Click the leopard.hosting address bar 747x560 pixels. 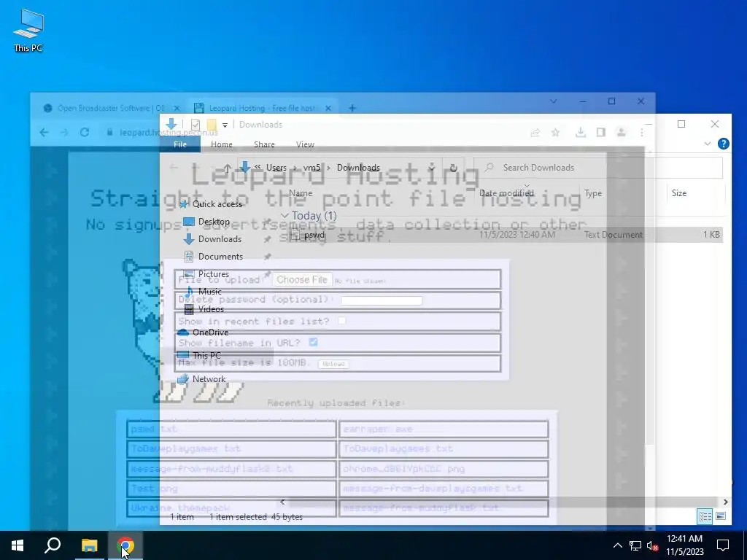[x=169, y=133]
